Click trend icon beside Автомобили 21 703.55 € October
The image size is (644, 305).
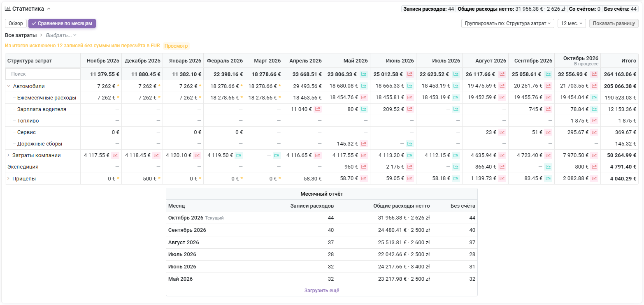594,86
